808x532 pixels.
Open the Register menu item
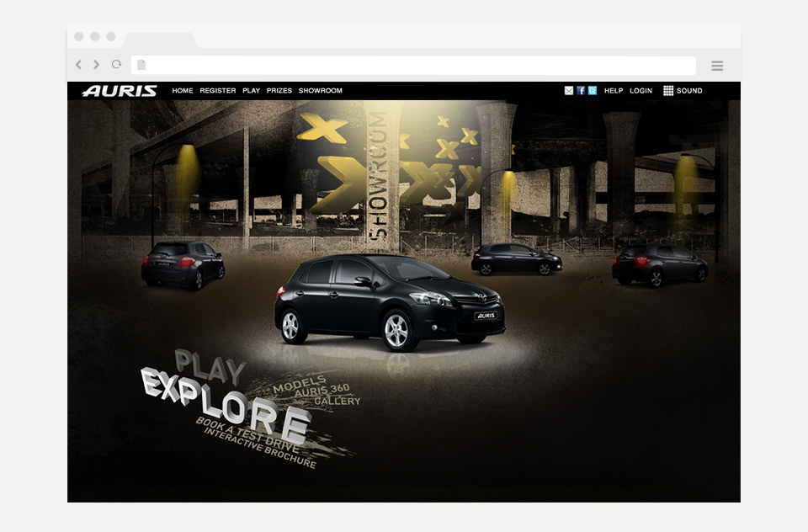(218, 91)
